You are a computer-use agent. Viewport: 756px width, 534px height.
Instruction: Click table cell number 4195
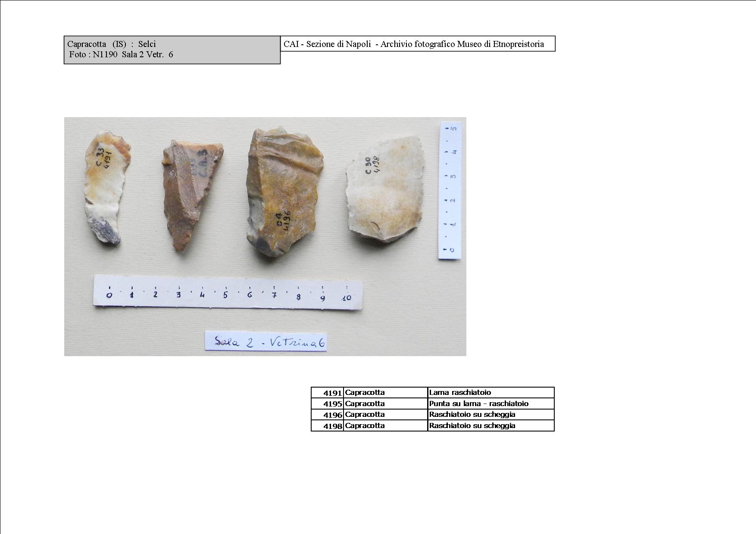[x=328, y=404]
